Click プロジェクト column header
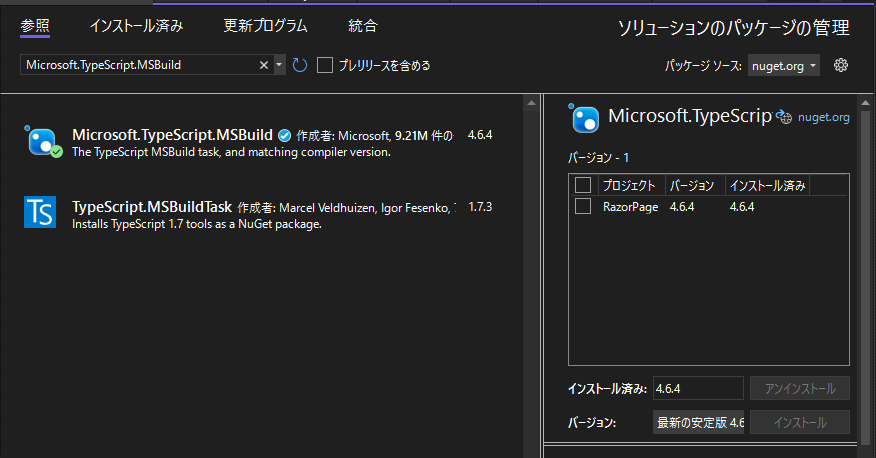 (x=629, y=185)
